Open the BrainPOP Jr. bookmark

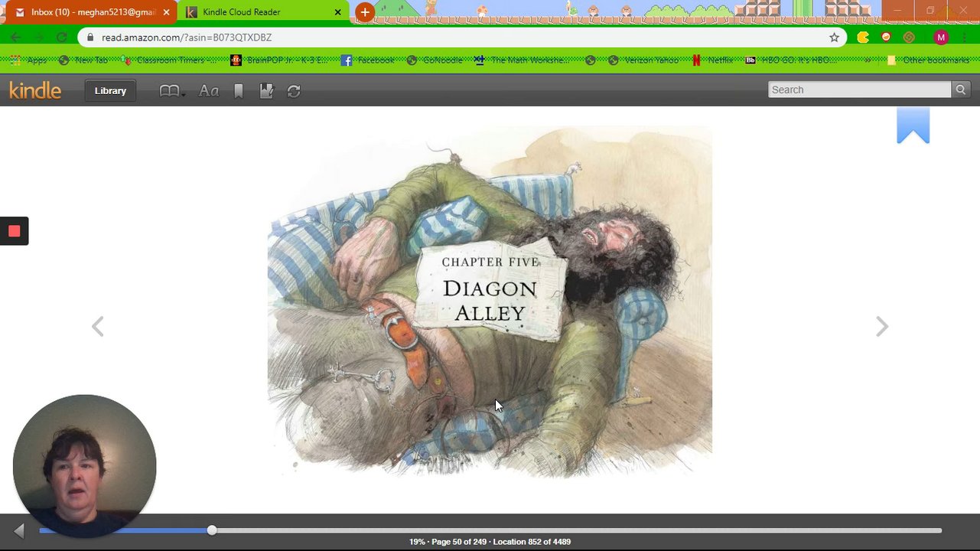(278, 60)
